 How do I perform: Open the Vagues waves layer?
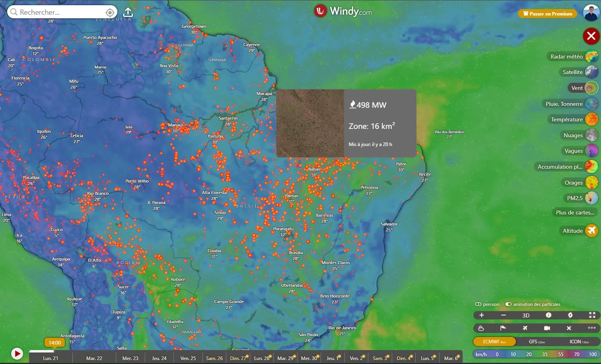coord(580,151)
